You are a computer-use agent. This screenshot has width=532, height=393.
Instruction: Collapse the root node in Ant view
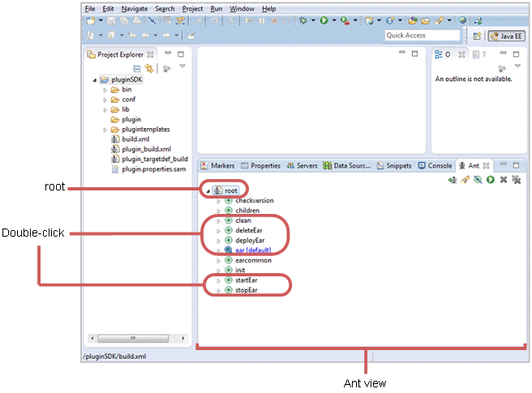coord(207,191)
